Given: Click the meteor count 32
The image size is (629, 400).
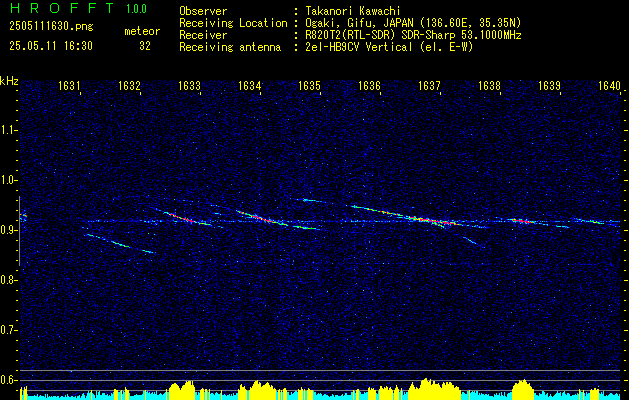Looking at the screenshot, I should (145, 46).
